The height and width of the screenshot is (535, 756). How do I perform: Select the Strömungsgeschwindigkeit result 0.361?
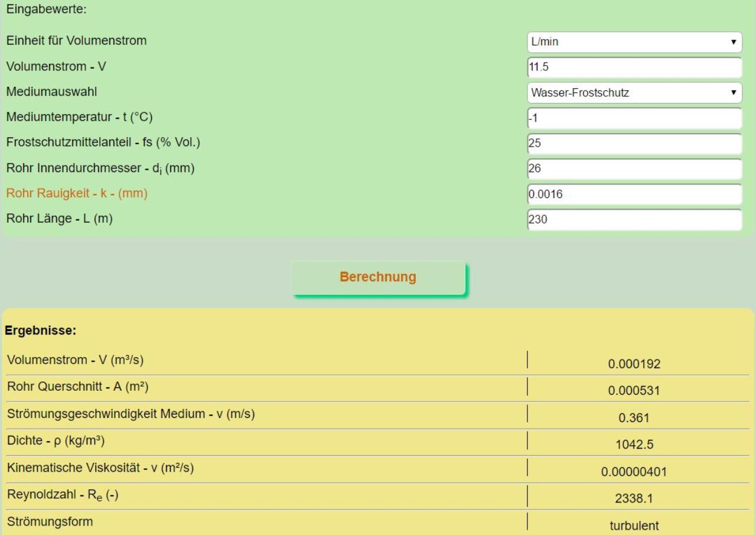tap(634, 418)
